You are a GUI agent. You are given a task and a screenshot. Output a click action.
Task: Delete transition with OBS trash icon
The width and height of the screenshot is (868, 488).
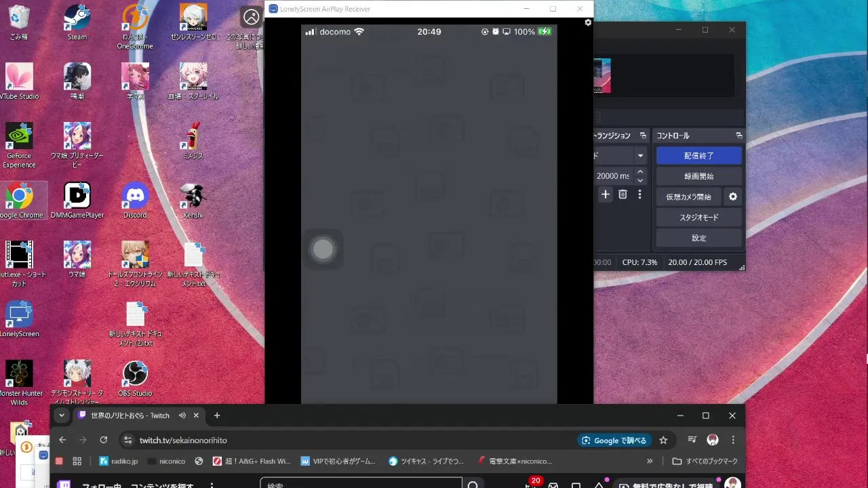(x=623, y=195)
